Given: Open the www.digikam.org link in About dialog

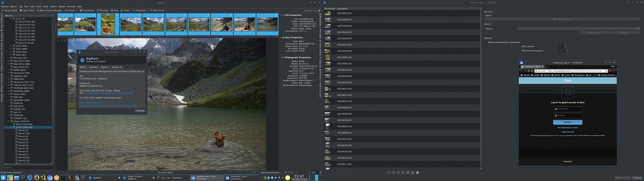Looking at the screenshot, I should 91,103.
